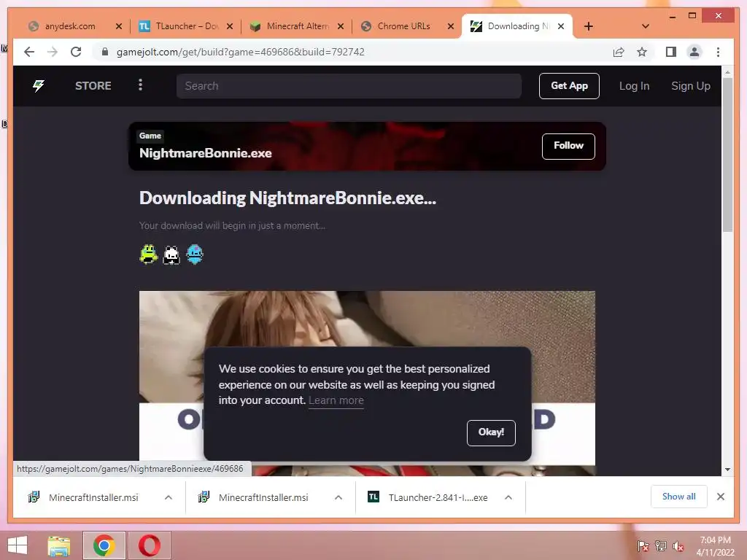Open the first MinecraftInstaller.msi download
This screenshot has width=747, height=560.
[93, 497]
